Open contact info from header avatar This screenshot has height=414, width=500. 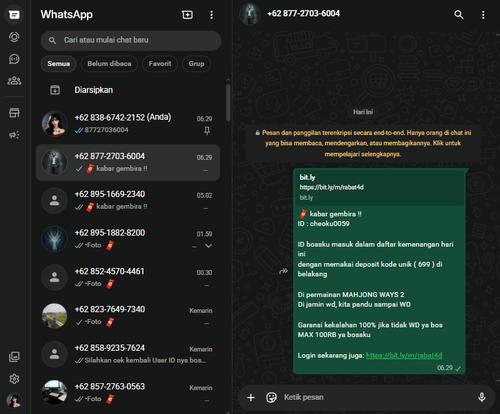(x=250, y=14)
